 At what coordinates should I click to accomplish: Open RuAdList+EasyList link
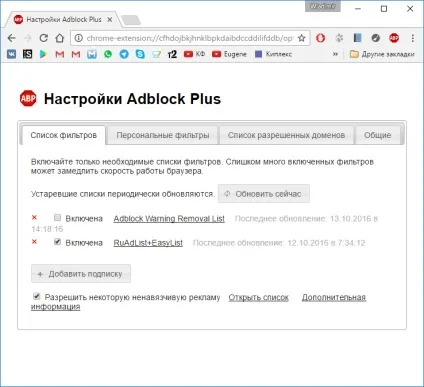tap(148, 243)
